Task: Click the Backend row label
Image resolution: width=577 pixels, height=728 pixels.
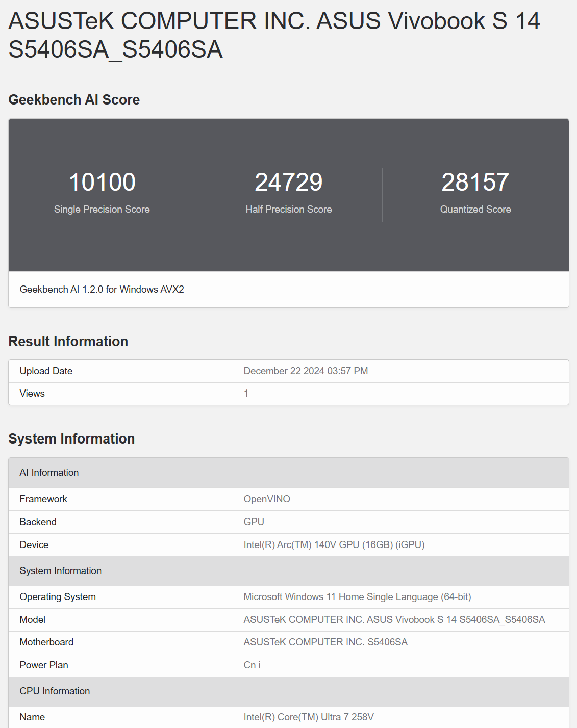Action: click(x=38, y=522)
